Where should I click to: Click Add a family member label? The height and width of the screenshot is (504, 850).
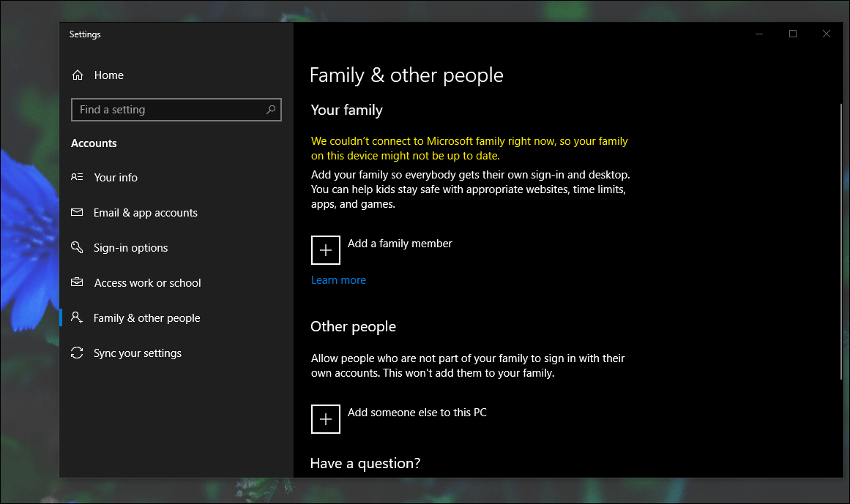tap(400, 244)
